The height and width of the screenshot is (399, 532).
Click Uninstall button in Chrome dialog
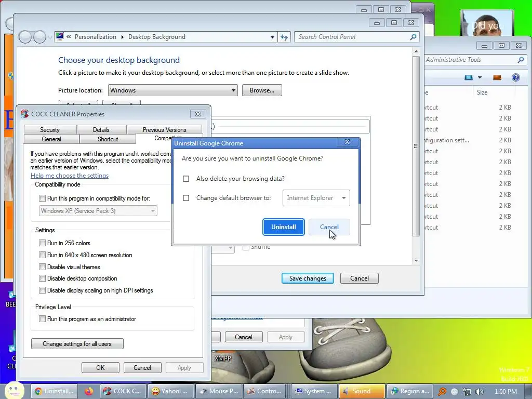tap(283, 227)
